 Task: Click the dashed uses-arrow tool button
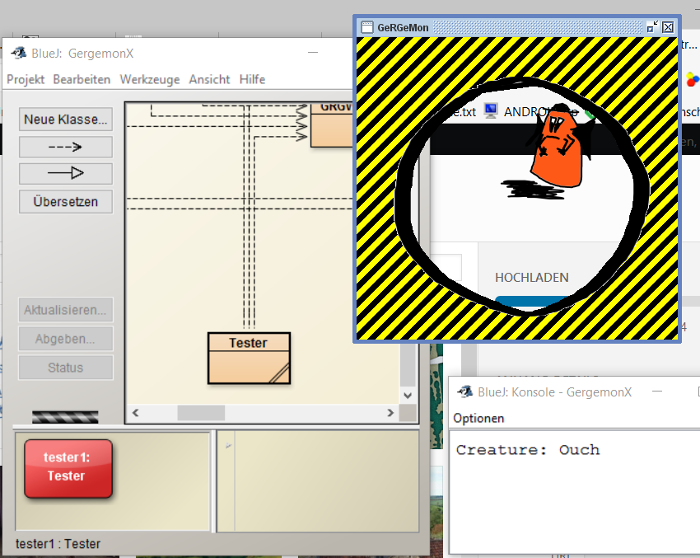click(x=65, y=146)
